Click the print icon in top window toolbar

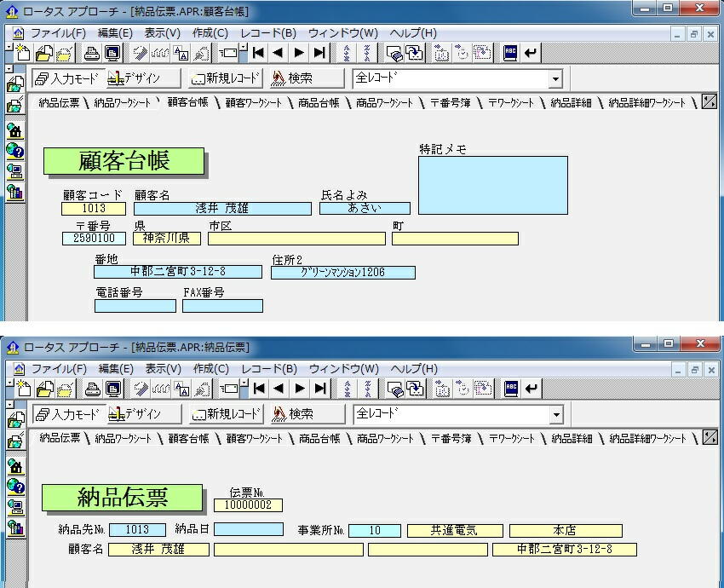[91, 53]
